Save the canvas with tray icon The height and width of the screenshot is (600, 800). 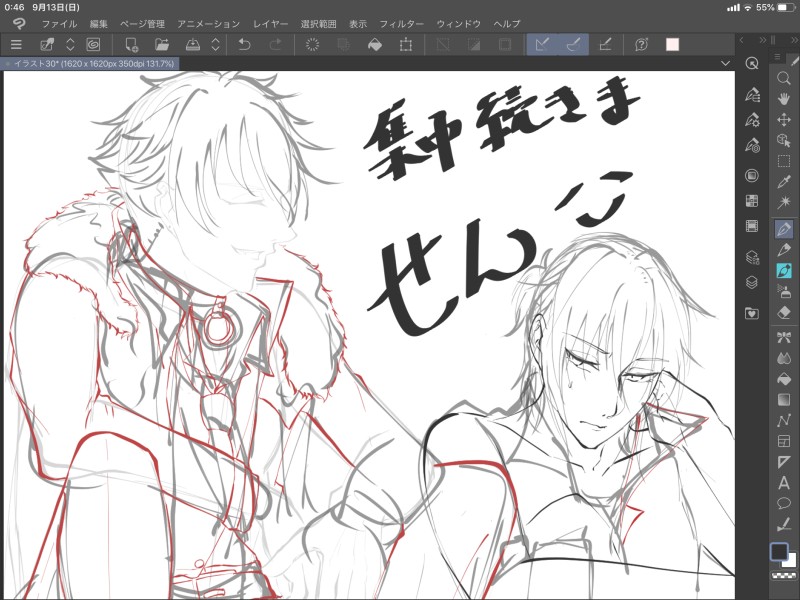pyautogui.click(x=192, y=44)
